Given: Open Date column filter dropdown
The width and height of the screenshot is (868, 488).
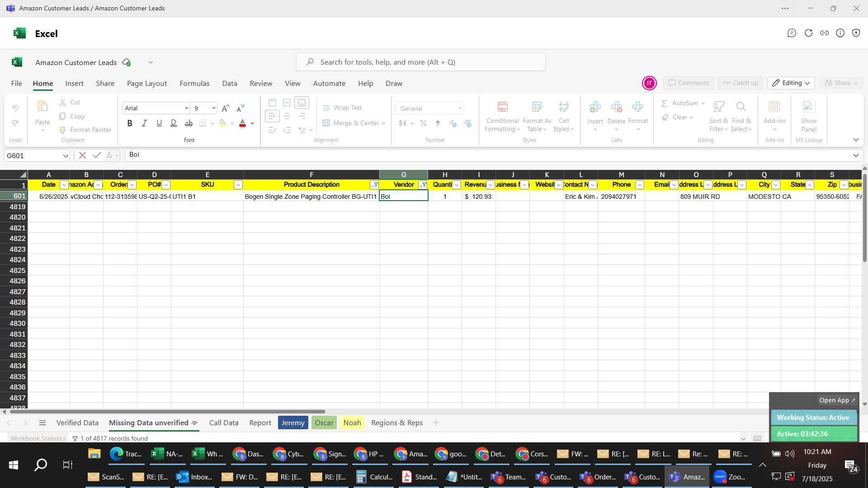Looking at the screenshot, I should tap(64, 185).
